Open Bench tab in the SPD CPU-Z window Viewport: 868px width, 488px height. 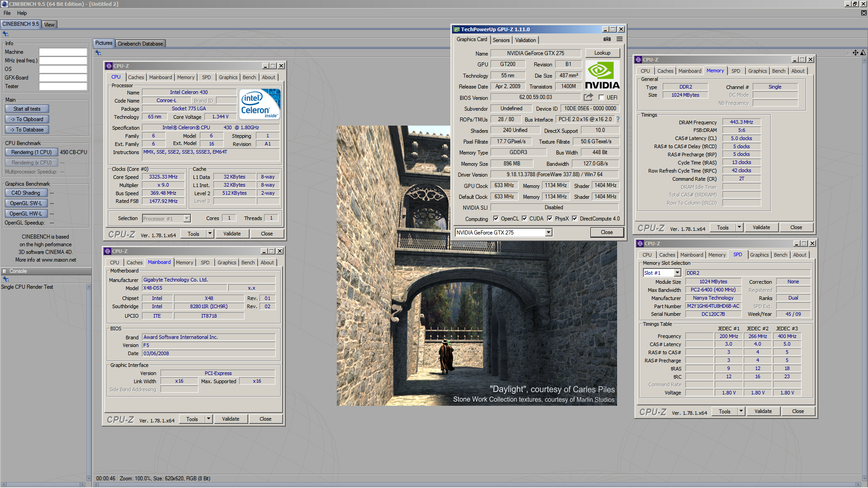click(x=780, y=255)
